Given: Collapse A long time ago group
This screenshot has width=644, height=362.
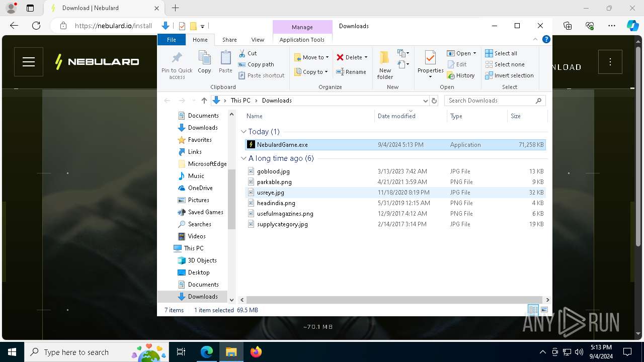Looking at the screenshot, I should pos(244,158).
